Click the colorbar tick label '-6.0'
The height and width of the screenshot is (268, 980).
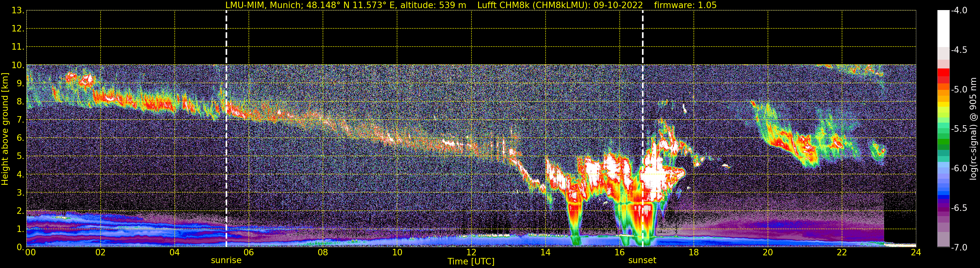point(959,168)
